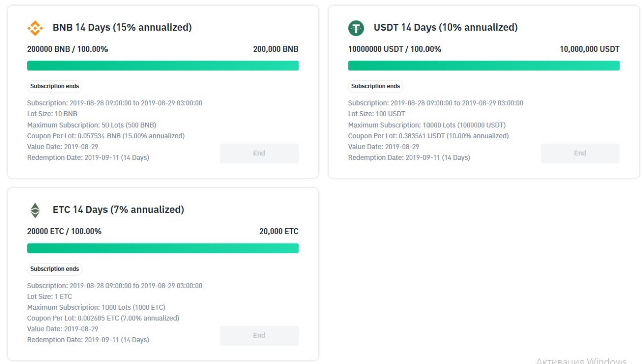Select the BNB 14 Days title

pyautogui.click(x=122, y=27)
